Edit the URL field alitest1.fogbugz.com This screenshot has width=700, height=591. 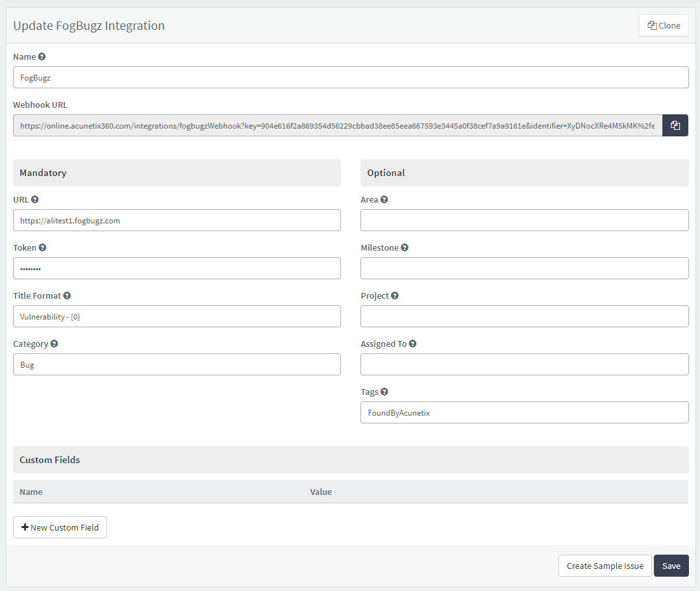pyautogui.click(x=177, y=220)
